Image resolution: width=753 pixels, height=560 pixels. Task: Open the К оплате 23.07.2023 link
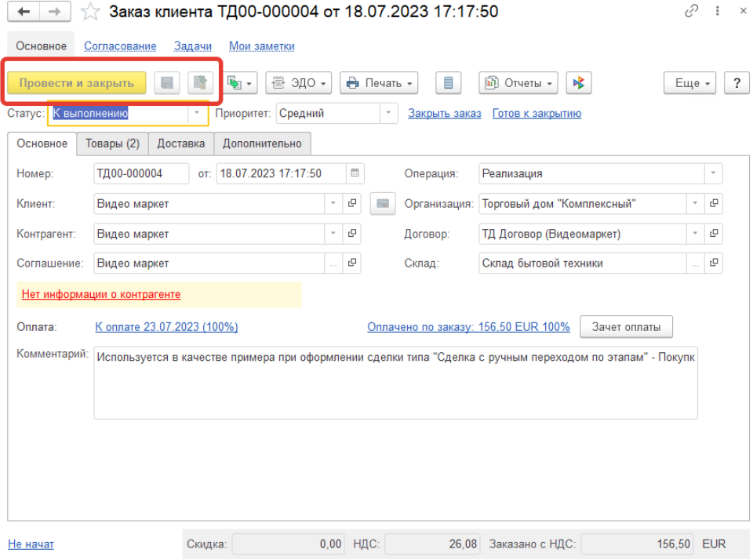tap(166, 327)
